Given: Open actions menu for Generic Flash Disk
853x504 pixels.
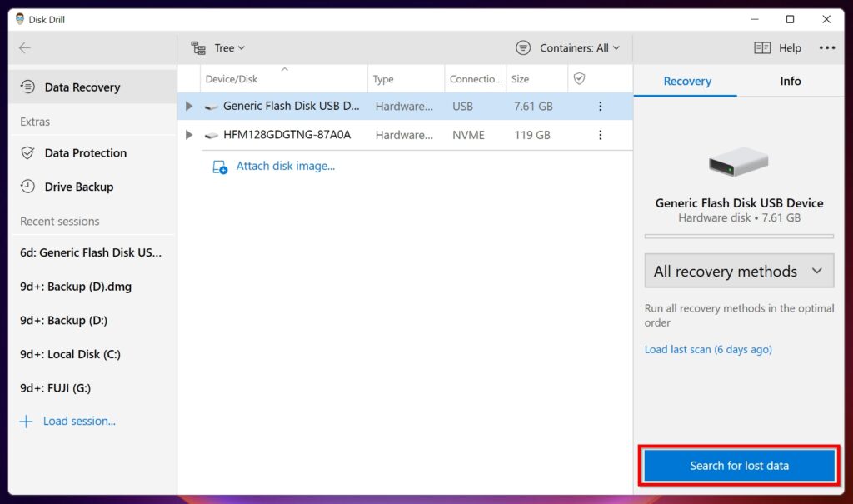Looking at the screenshot, I should [x=601, y=106].
